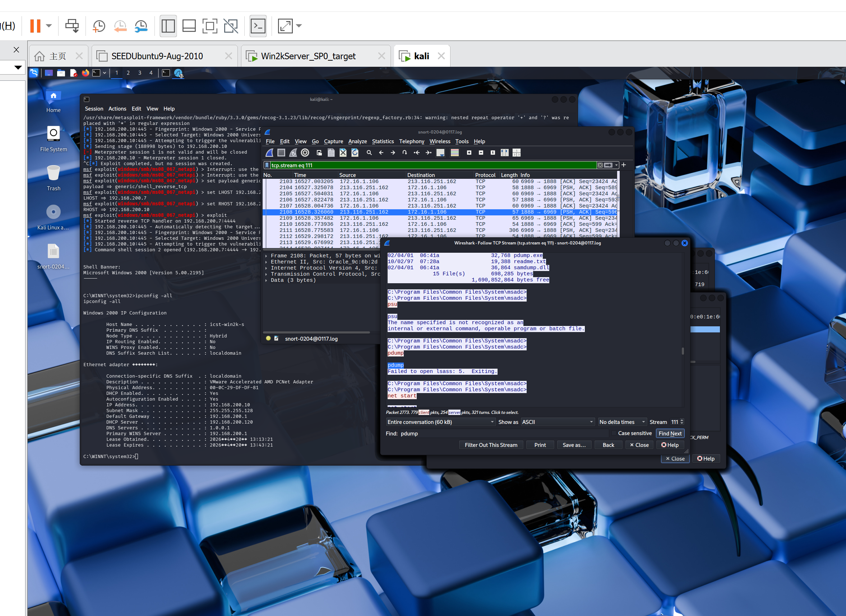Switch to the Win2kServer_SP0_target tab
This screenshot has height=616, width=846.
coord(308,56)
